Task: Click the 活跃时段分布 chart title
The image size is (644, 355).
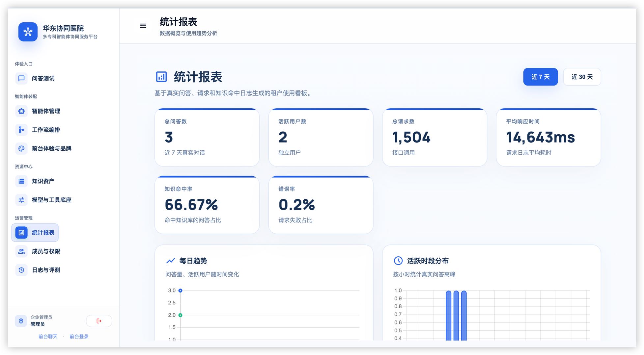Action: pos(428,261)
